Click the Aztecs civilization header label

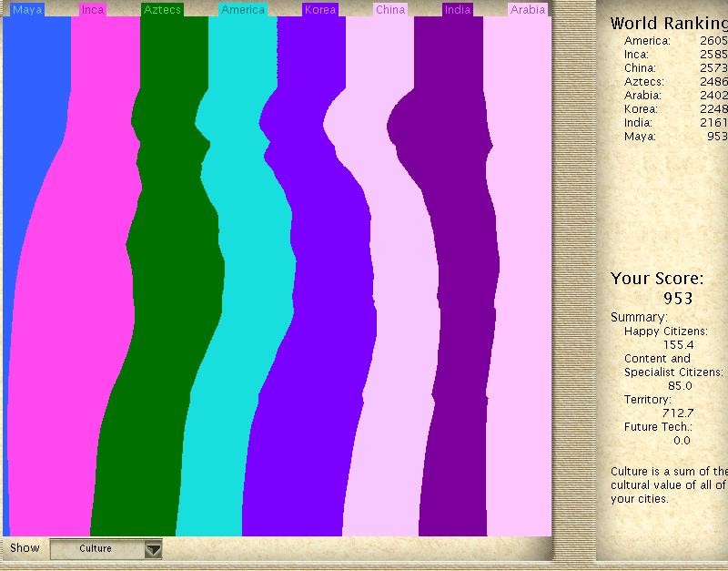pyautogui.click(x=163, y=10)
